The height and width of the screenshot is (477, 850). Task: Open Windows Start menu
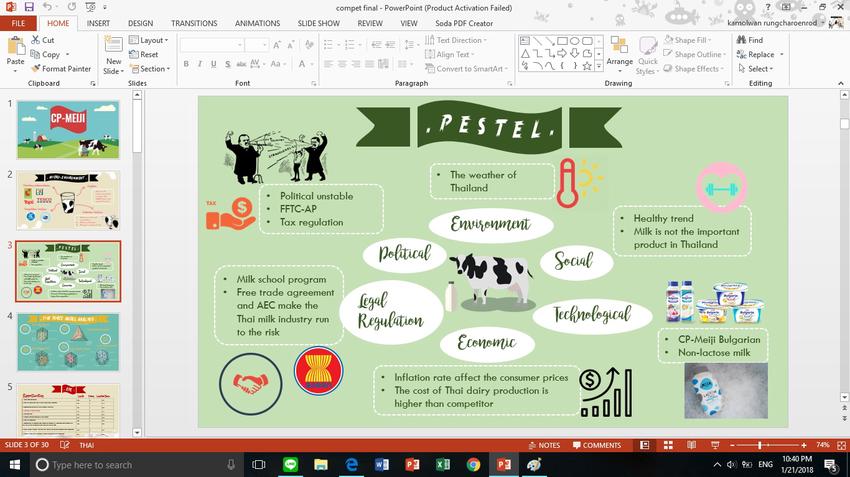coord(15,465)
